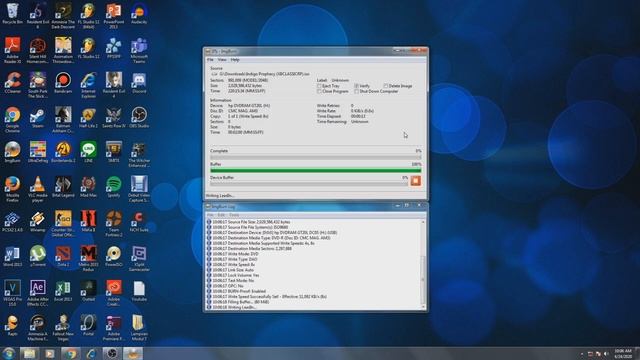Click the Complete progress bar
This screenshot has width=640, height=360.
pos(316,157)
